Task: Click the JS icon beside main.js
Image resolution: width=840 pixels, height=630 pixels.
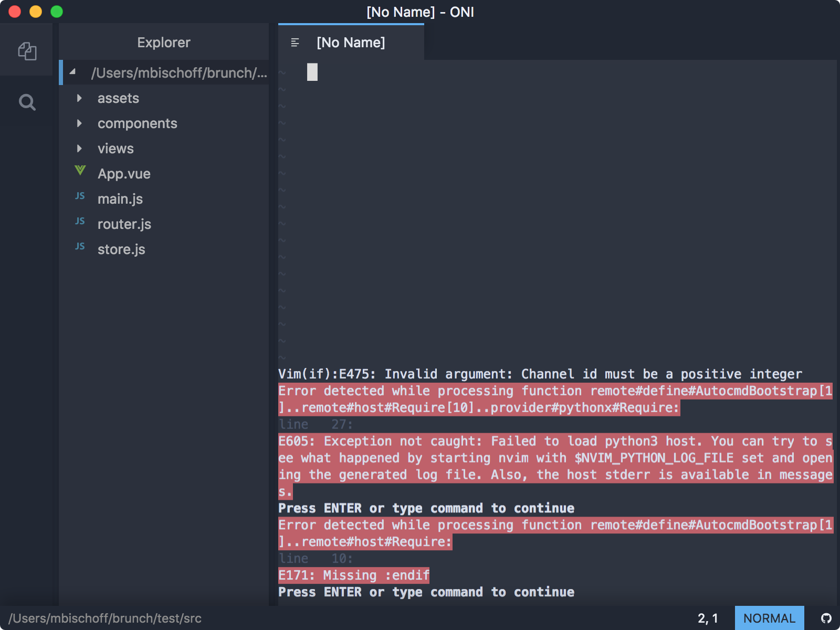Action: click(x=80, y=196)
